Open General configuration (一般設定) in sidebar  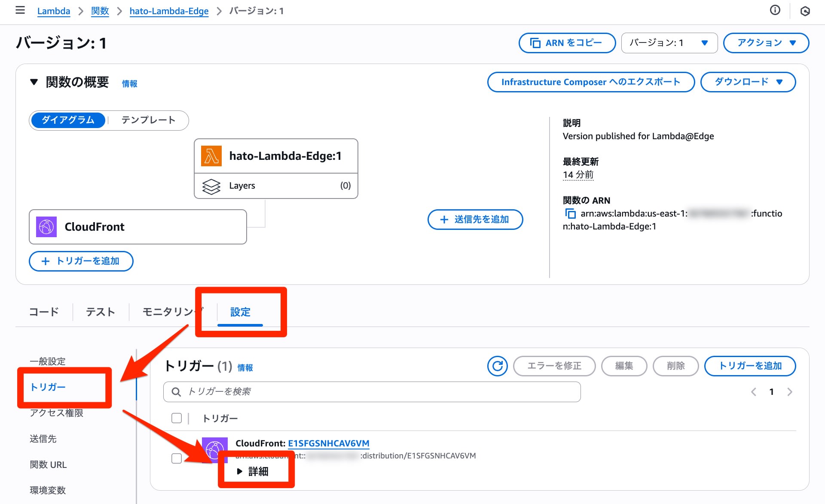point(48,361)
